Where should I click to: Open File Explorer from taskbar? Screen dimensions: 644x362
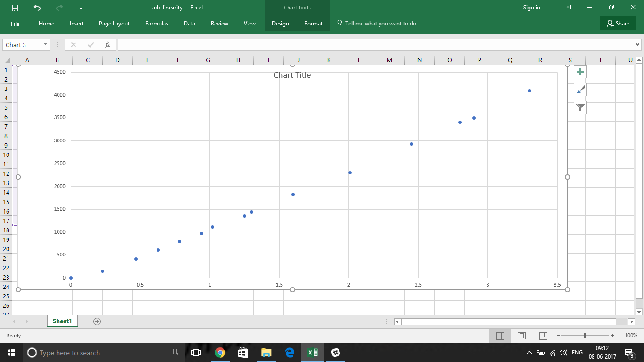point(266,353)
